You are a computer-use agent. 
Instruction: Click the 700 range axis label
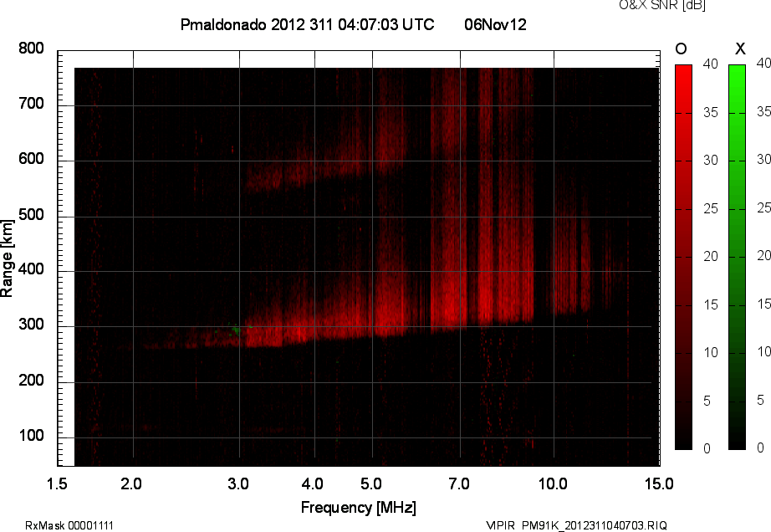pos(31,104)
